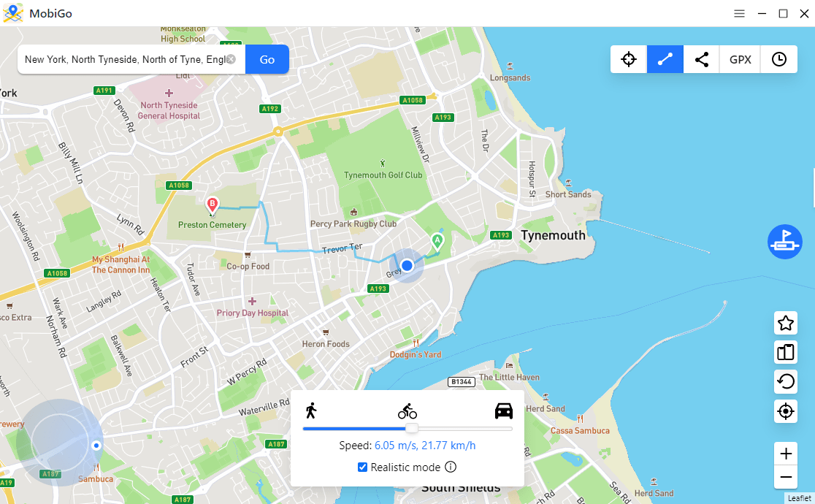Click the speed slider handle
815x504 pixels.
point(411,428)
